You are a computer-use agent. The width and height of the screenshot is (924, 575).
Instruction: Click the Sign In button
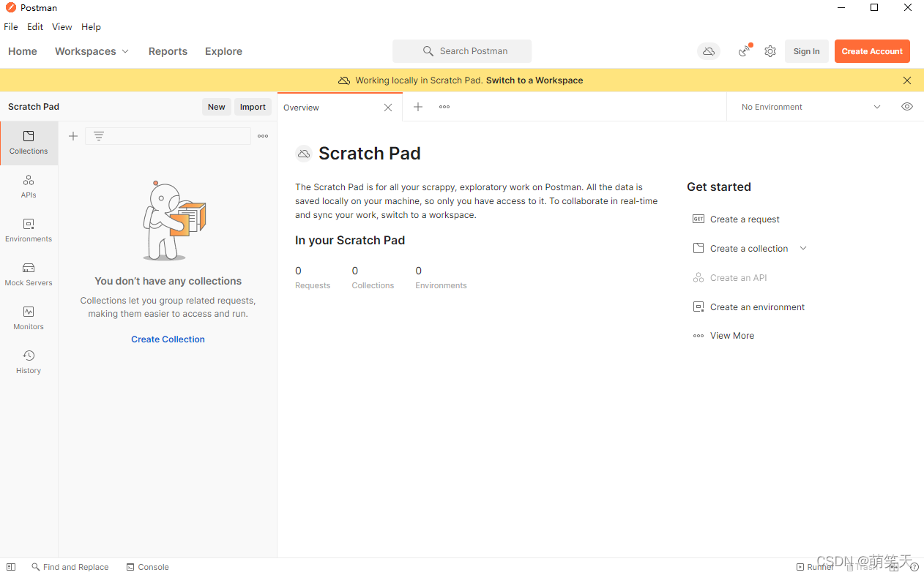coord(807,51)
